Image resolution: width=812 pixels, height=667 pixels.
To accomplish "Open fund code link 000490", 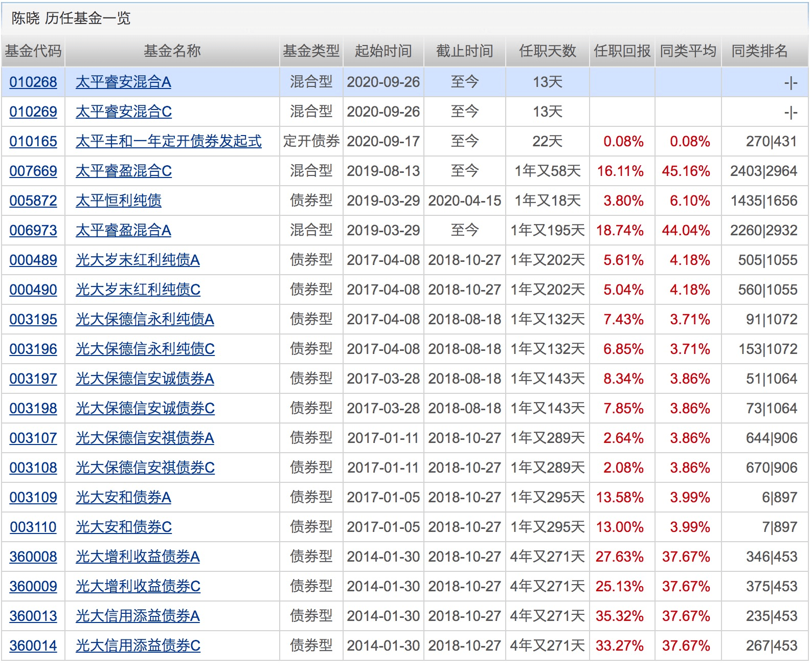I will (33, 290).
